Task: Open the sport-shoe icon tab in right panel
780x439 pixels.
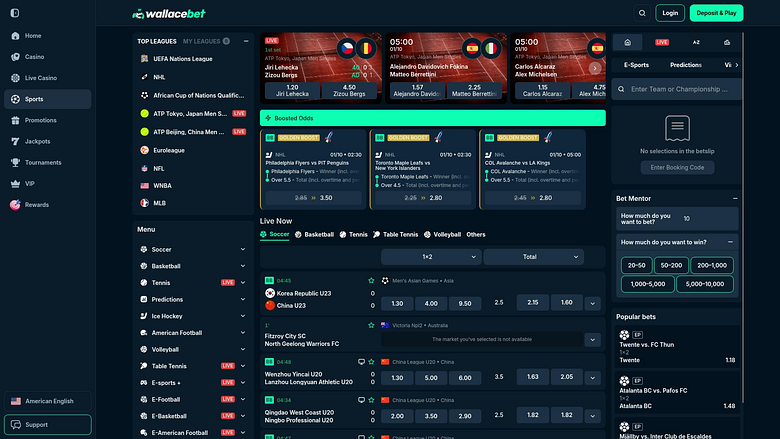Action: click(727, 42)
